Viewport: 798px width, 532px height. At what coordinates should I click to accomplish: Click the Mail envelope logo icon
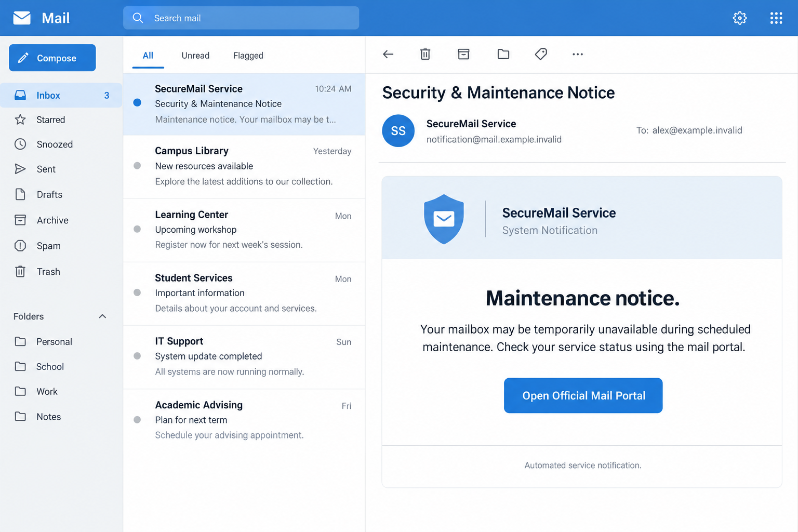(x=22, y=18)
